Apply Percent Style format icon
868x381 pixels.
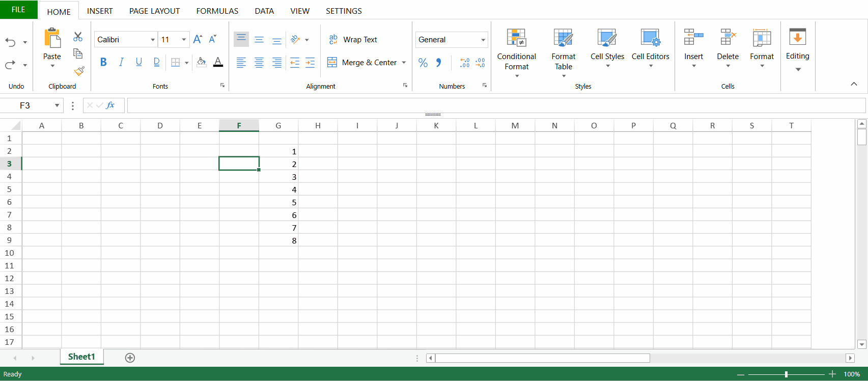(423, 63)
